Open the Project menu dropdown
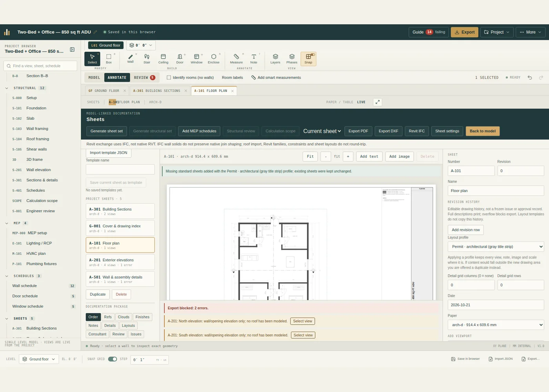The width and height of the screenshot is (549, 392). pyautogui.click(x=496, y=32)
